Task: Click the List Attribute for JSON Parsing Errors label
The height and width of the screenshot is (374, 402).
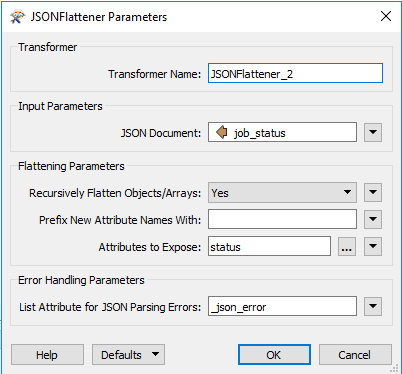Action: [x=110, y=307]
